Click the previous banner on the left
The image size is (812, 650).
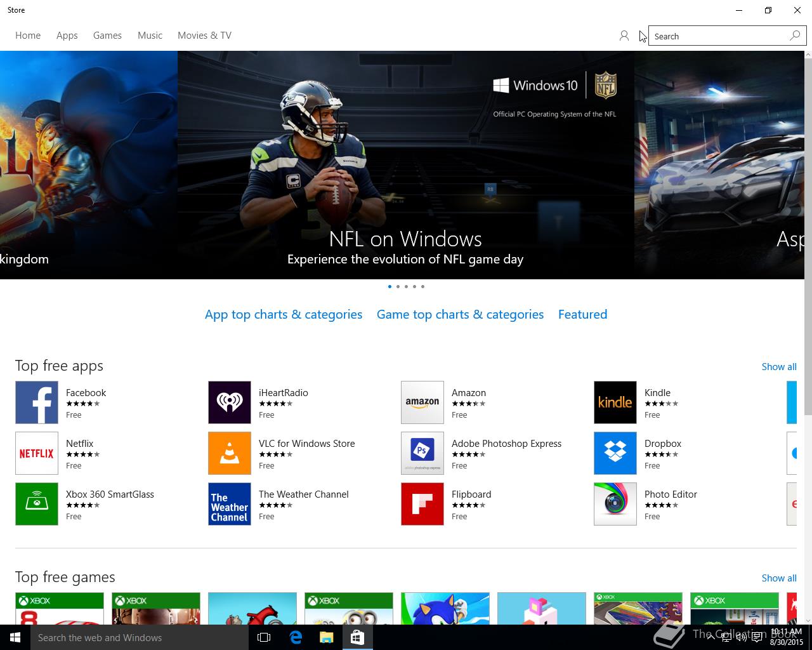click(88, 165)
